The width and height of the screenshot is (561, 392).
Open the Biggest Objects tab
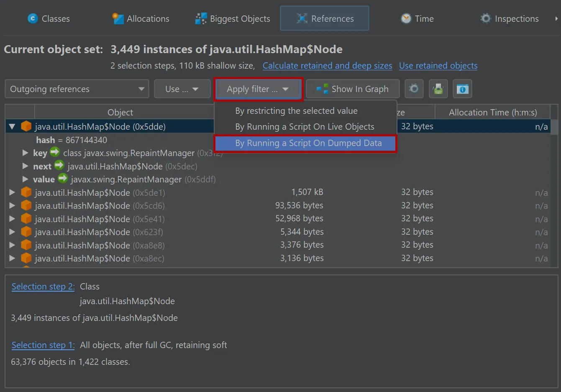pos(233,18)
